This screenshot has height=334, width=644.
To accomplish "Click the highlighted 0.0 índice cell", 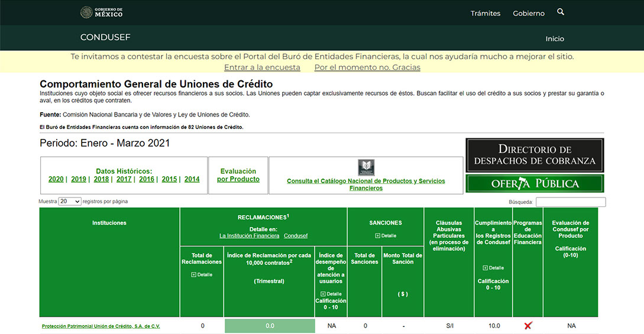I will pos(270,326).
